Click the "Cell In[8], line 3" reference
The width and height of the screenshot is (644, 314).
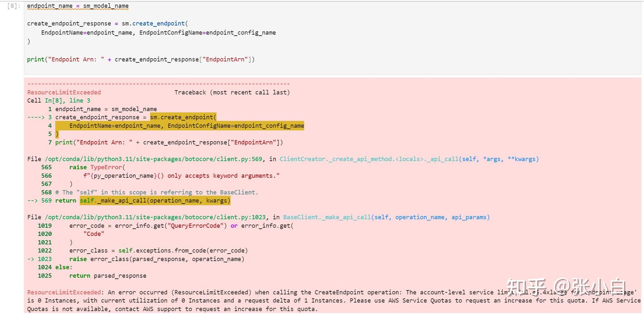[59, 100]
